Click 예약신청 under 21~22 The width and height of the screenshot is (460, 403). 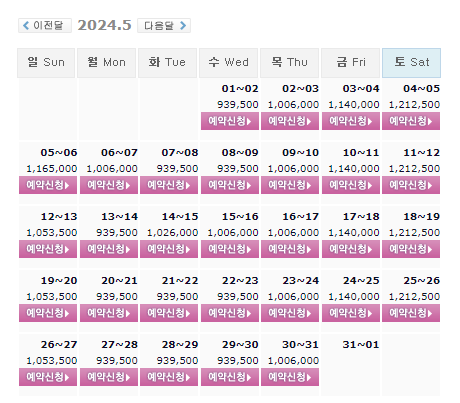pyautogui.click(x=169, y=313)
